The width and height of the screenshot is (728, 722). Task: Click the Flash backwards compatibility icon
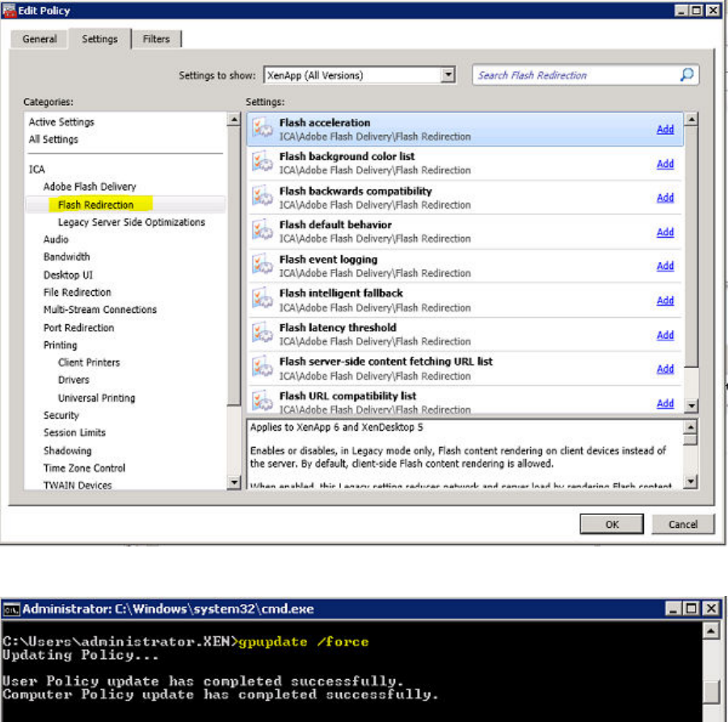click(263, 196)
